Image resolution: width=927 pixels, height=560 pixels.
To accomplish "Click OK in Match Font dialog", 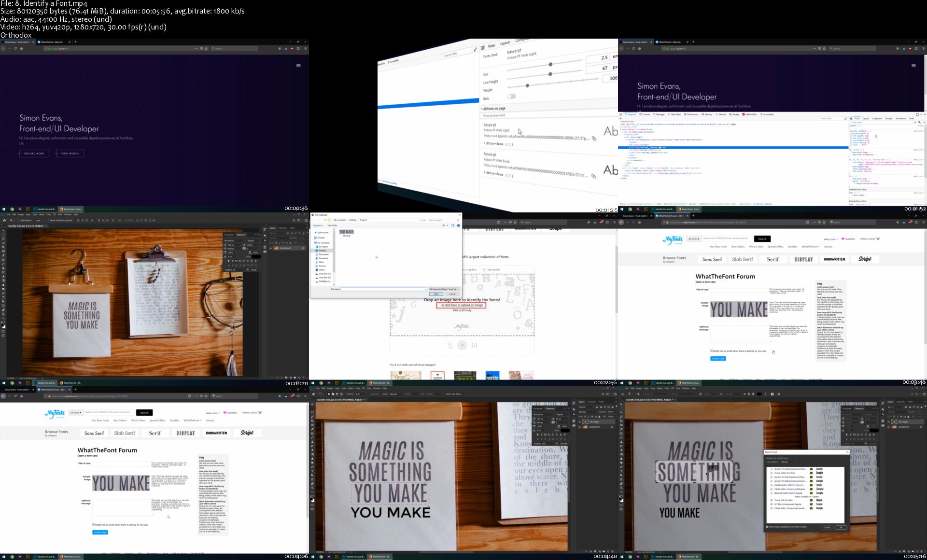I will 841,527.
